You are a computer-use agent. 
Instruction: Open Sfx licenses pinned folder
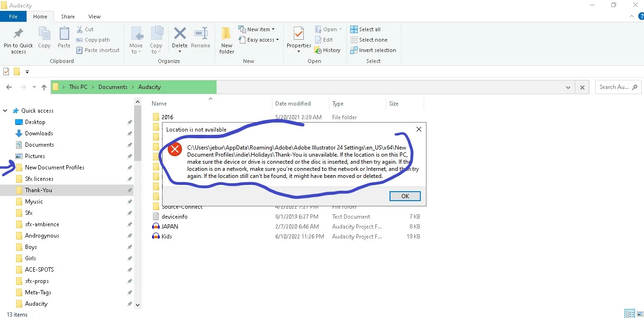[39, 179]
